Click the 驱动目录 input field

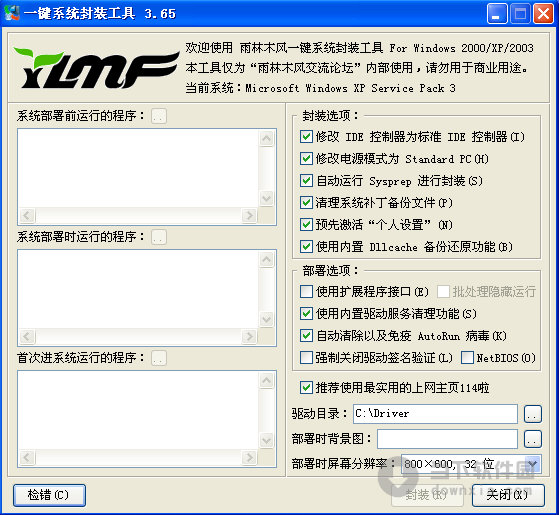435,414
